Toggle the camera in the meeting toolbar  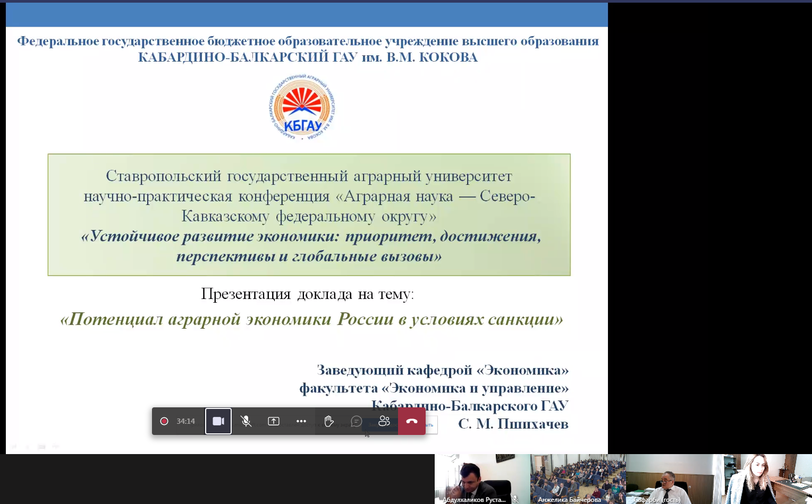(x=218, y=421)
